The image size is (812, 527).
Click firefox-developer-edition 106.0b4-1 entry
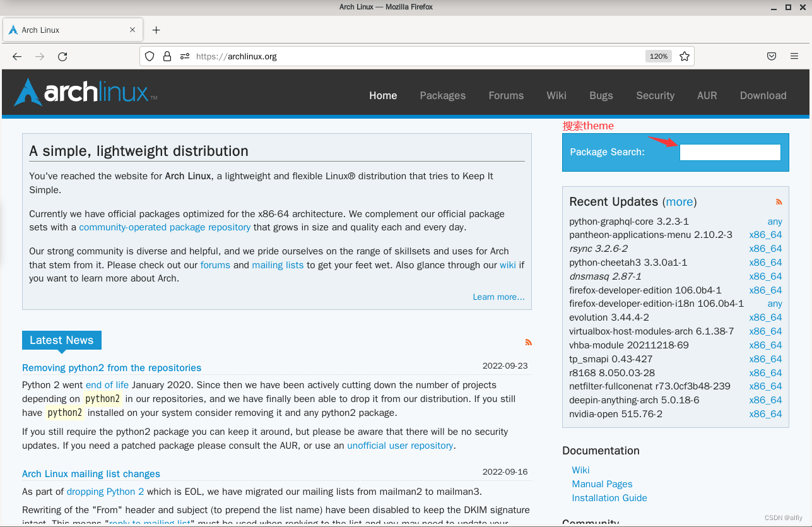point(645,290)
